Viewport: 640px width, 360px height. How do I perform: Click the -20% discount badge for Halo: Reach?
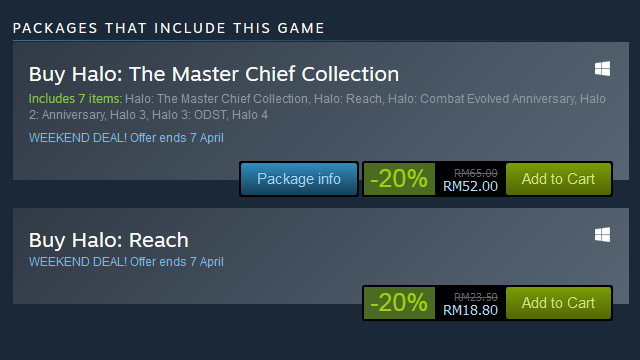point(399,303)
